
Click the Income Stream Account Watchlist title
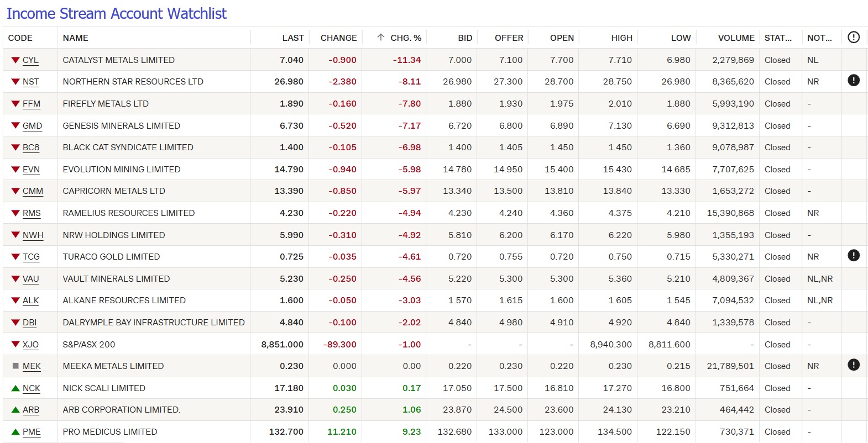(x=117, y=14)
